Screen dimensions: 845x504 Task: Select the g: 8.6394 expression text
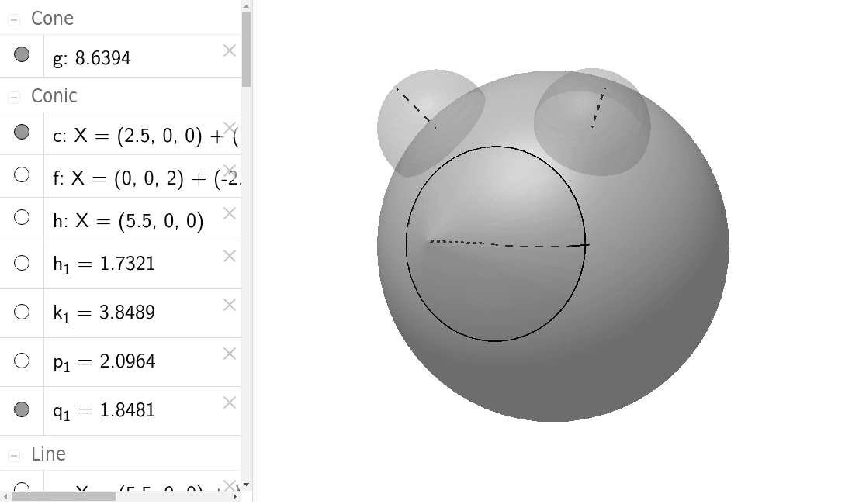click(92, 57)
